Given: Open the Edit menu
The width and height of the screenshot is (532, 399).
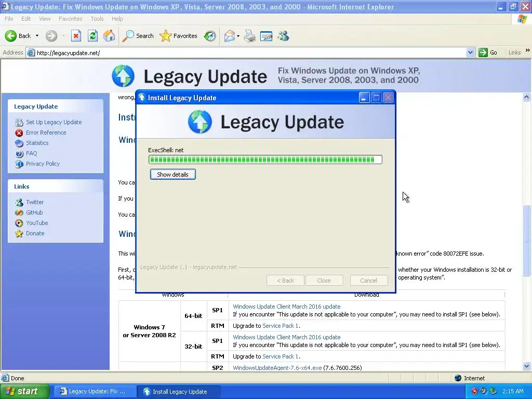Looking at the screenshot, I should coord(26,19).
